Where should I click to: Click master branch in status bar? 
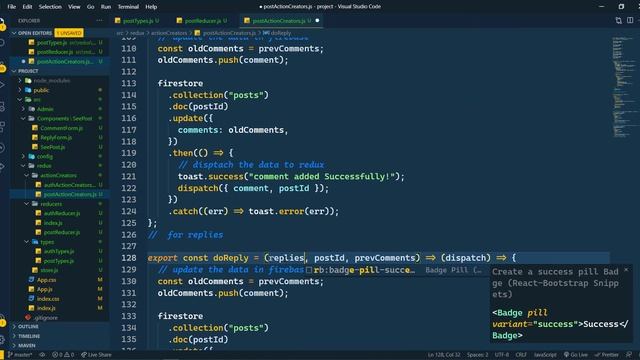coord(20,355)
